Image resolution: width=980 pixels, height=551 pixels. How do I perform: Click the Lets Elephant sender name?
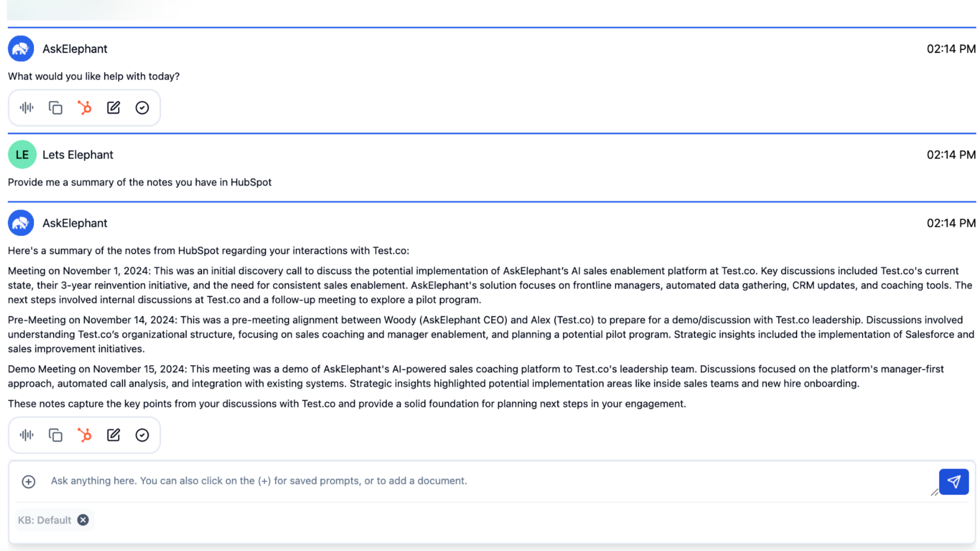tap(77, 155)
